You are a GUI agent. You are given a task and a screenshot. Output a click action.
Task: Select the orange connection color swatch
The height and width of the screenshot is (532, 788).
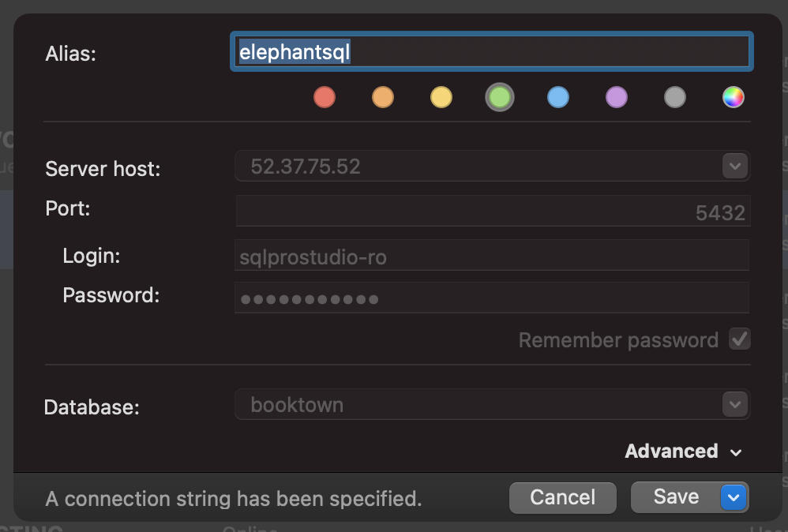coord(383,97)
